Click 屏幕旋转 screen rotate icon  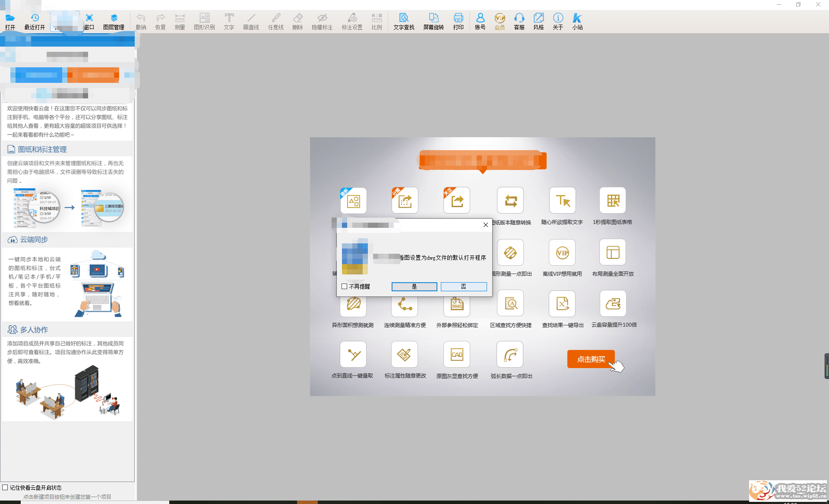click(433, 22)
